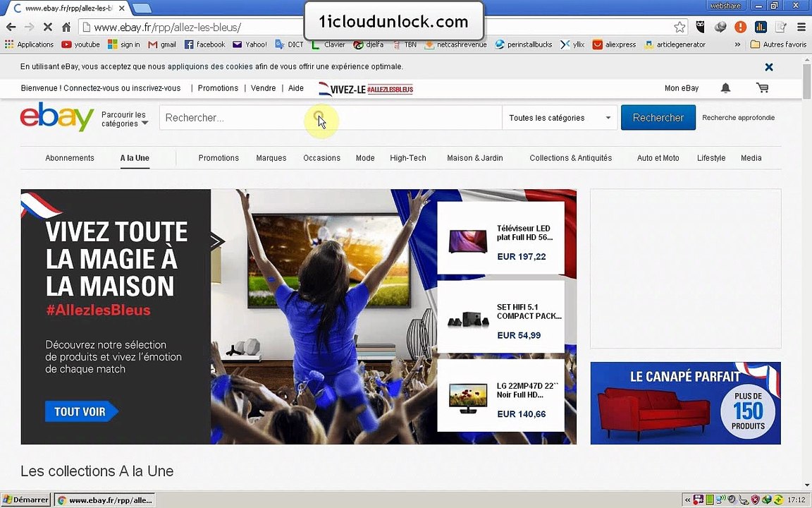
Task: Open the network connection tray icon
Action: [721, 500]
